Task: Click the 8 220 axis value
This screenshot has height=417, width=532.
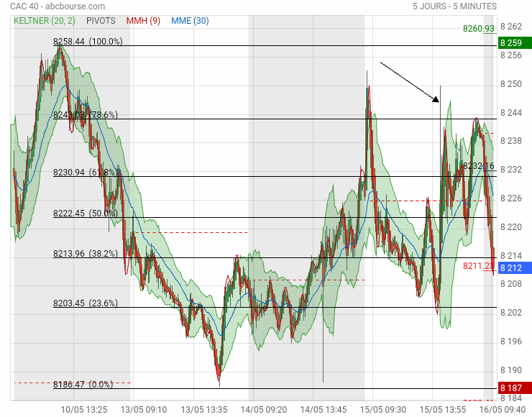Action: coord(511,226)
